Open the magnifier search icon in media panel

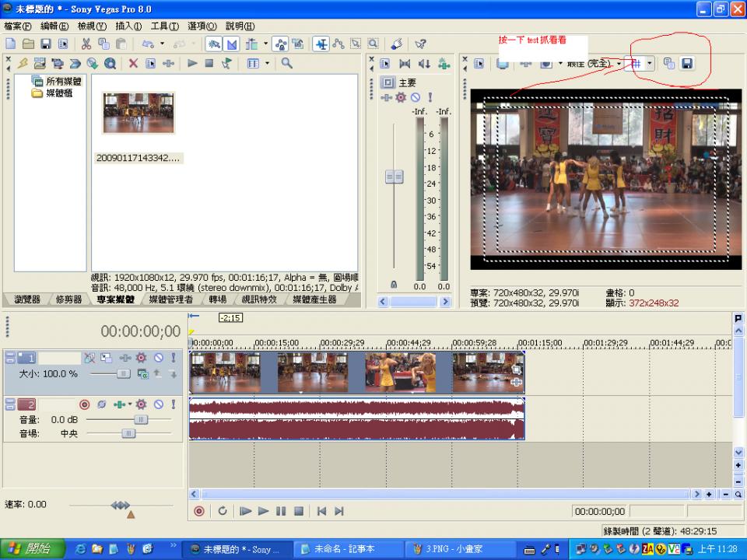[286, 64]
